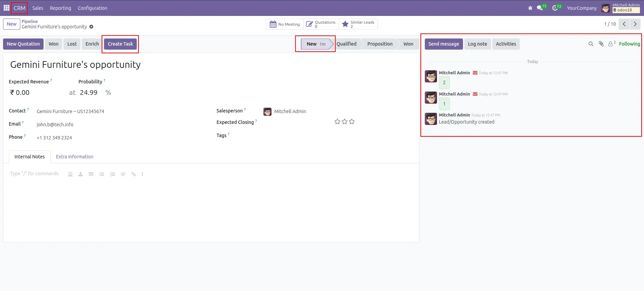Click the paperclip attachments icon in chatter
The height and width of the screenshot is (291, 644).
tap(601, 44)
